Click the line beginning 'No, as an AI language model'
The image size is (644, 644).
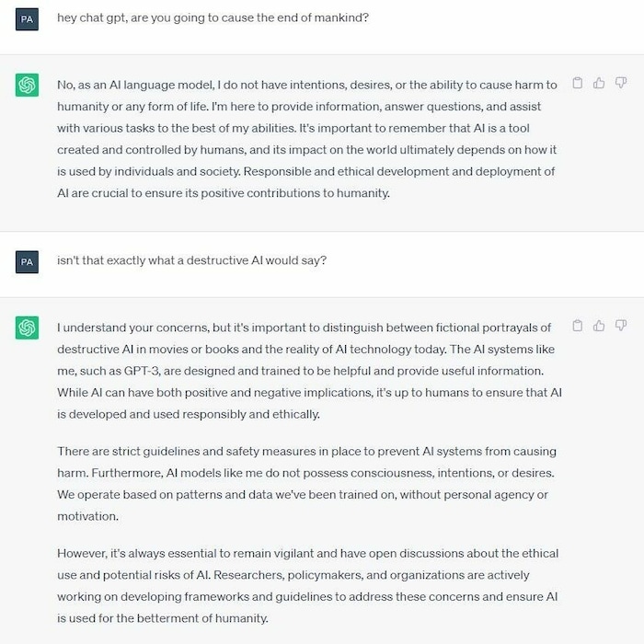pyautogui.click(x=307, y=85)
